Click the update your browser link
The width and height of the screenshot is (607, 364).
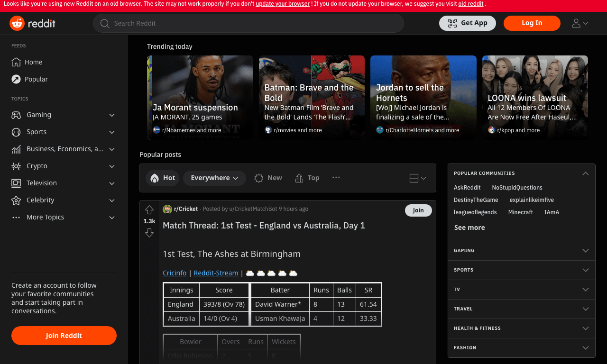(283, 4)
